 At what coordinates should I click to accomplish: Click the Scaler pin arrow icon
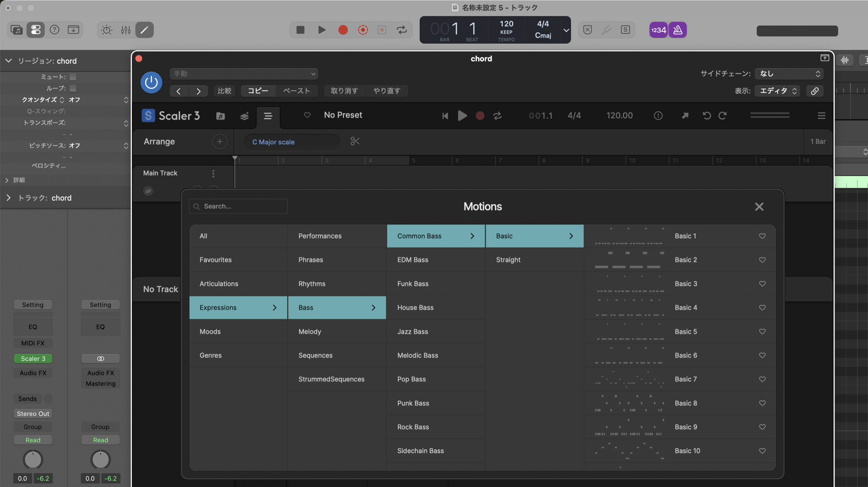pyautogui.click(x=685, y=116)
